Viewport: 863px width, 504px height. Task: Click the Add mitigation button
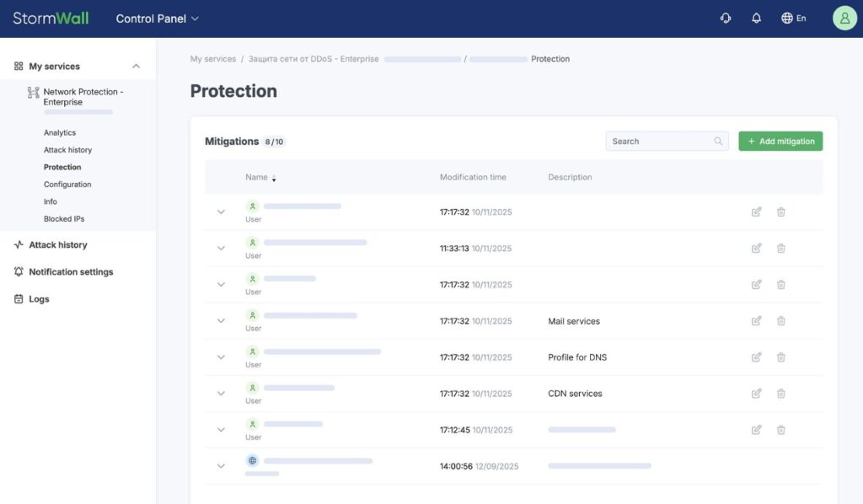click(x=780, y=141)
